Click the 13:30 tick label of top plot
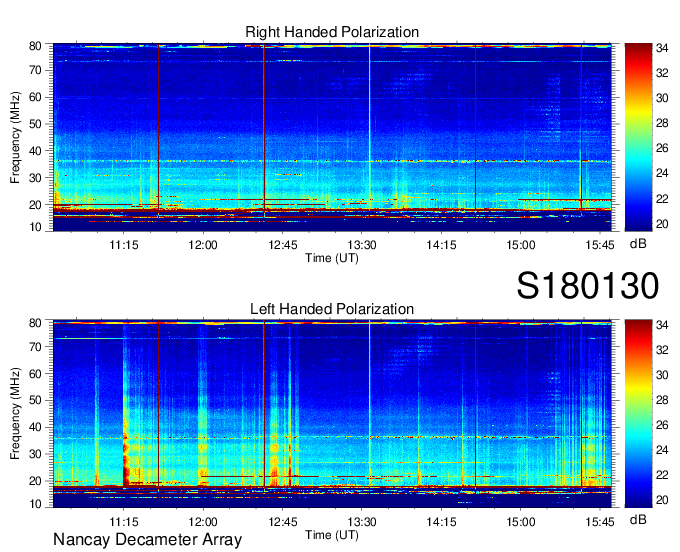The height and width of the screenshot is (552, 680). pyautogui.click(x=362, y=245)
